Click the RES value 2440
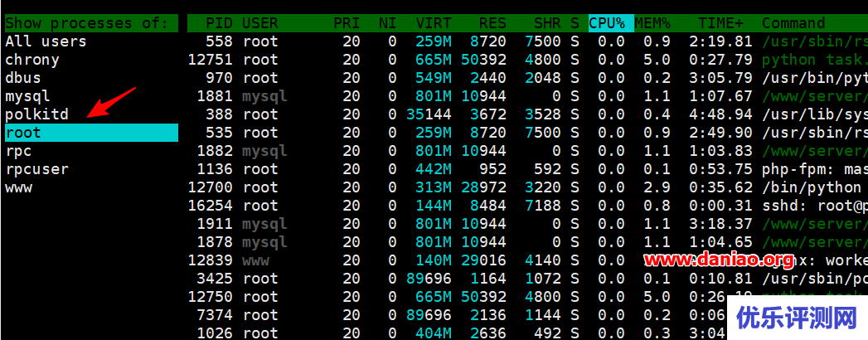 (x=488, y=78)
